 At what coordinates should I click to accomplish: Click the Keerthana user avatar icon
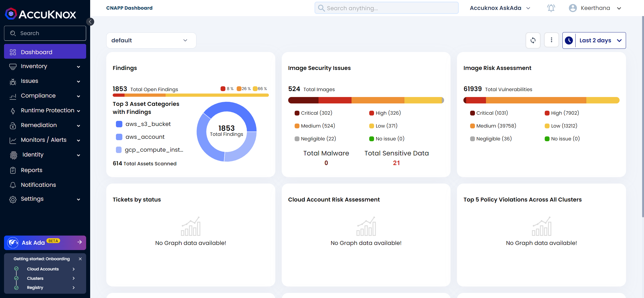pyautogui.click(x=573, y=8)
